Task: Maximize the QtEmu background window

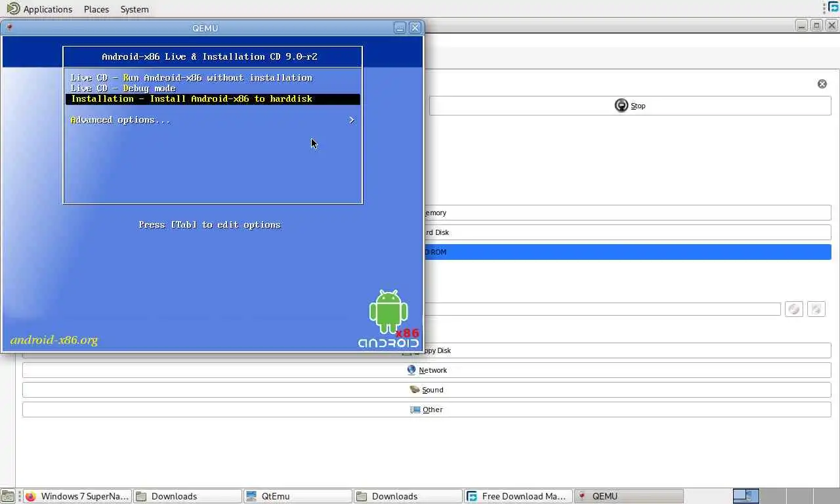Action: (817, 26)
